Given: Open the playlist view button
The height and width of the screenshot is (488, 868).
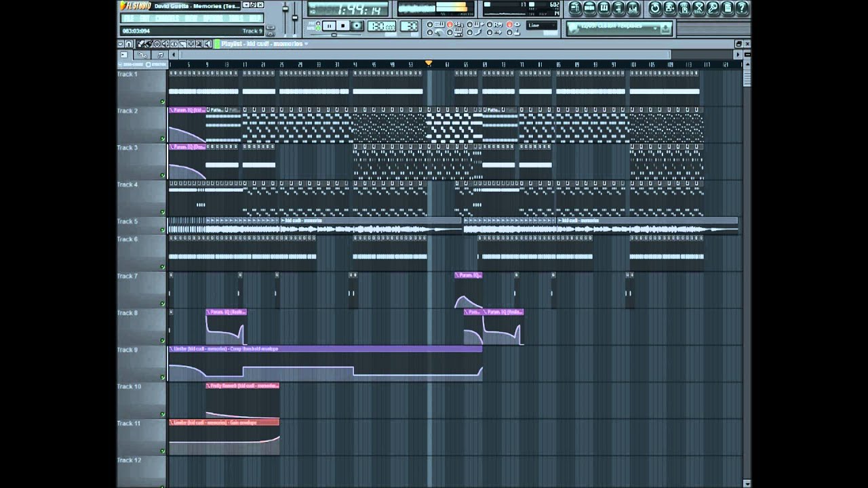Looking at the screenshot, I should coord(574,9).
